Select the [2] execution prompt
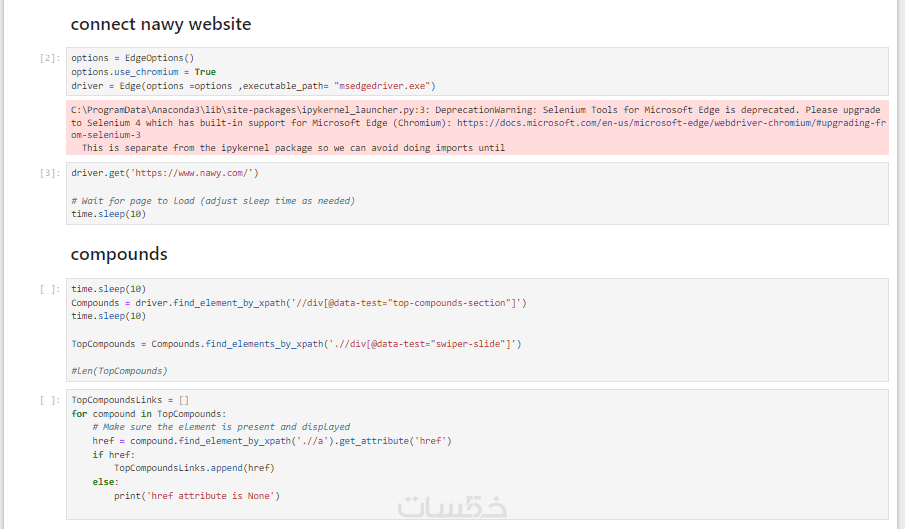Viewport: 905px width, 529px height. [50, 59]
